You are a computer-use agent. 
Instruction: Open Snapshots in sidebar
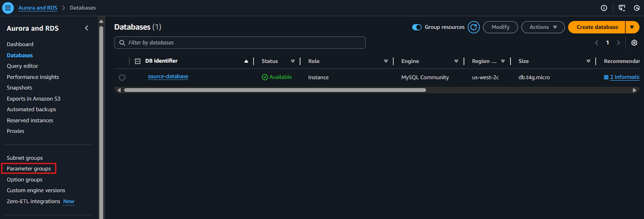tap(19, 88)
